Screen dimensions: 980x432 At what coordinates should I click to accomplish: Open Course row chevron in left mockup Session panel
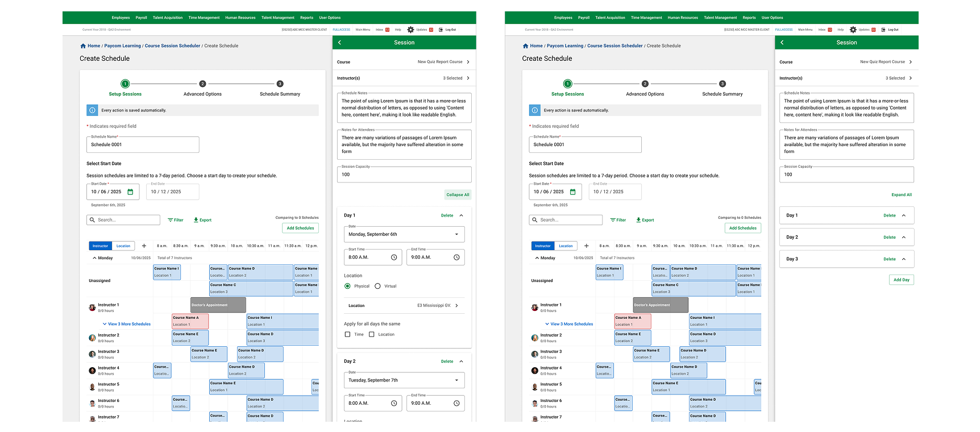click(x=468, y=62)
